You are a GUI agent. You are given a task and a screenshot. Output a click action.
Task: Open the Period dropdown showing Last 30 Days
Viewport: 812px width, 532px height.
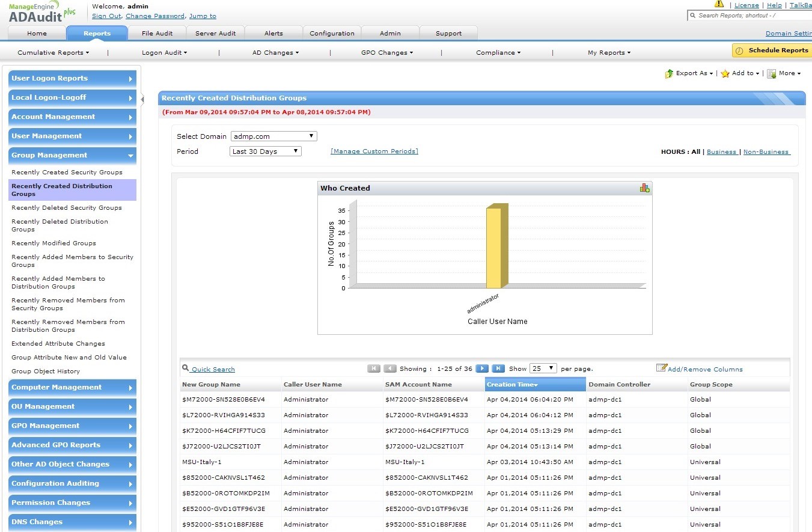click(x=266, y=151)
